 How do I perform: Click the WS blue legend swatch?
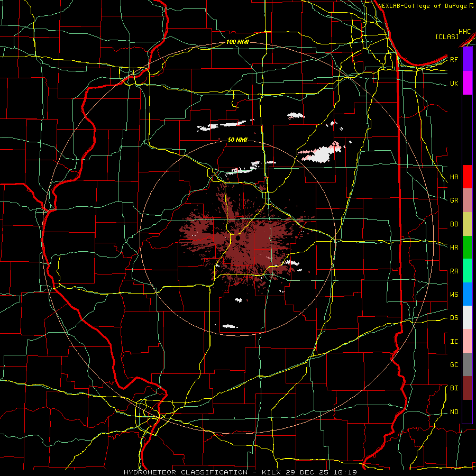click(467, 294)
